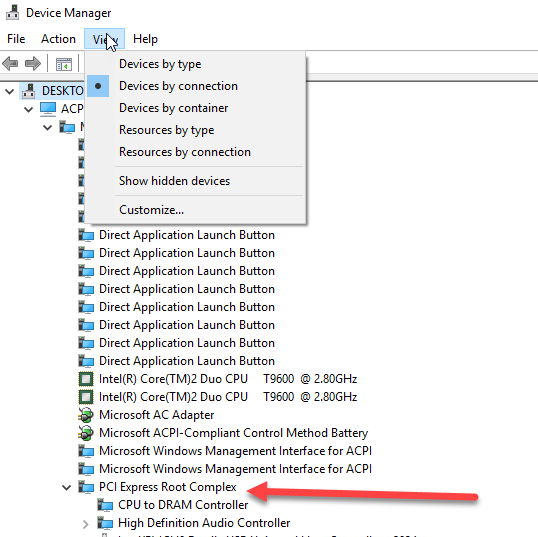Choose Devices by container
This screenshot has height=537, width=538.
pyautogui.click(x=195, y=108)
